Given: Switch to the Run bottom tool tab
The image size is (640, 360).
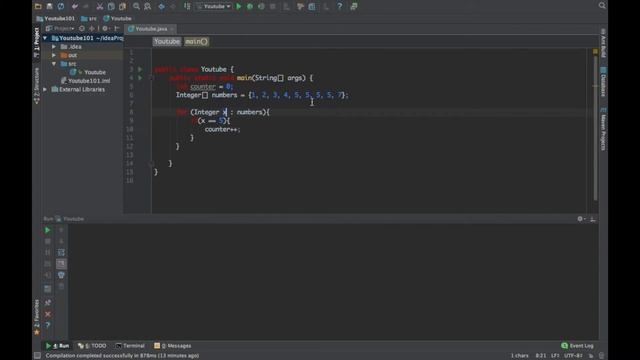Looking at the screenshot, I should 58,346.
